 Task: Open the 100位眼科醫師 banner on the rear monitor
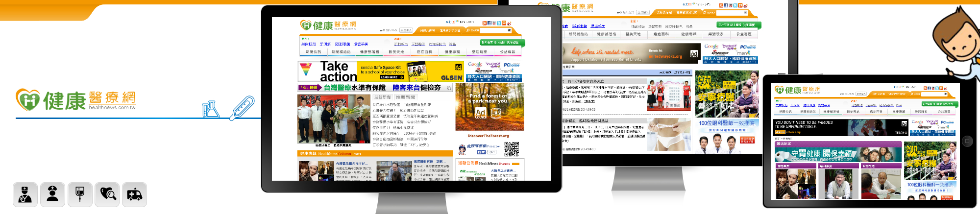(727, 137)
